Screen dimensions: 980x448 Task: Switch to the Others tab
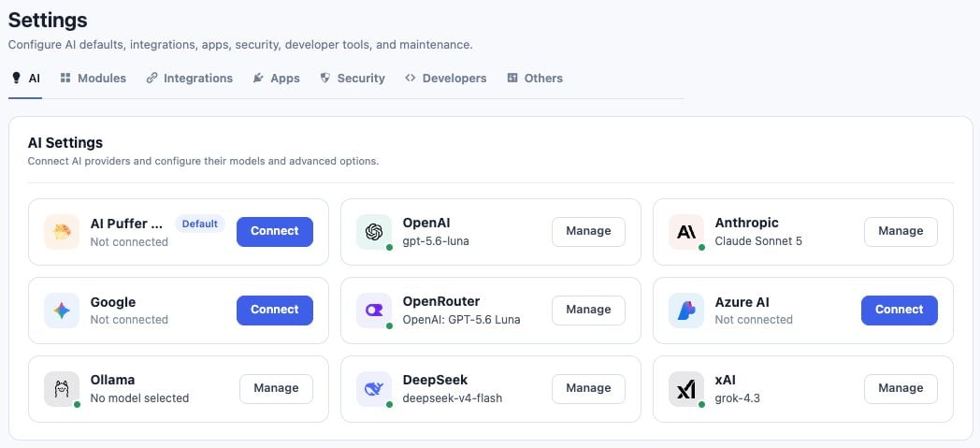pos(535,79)
